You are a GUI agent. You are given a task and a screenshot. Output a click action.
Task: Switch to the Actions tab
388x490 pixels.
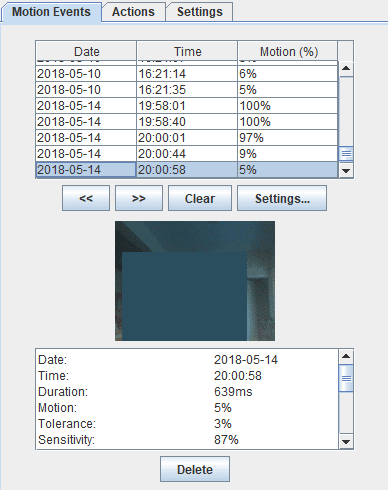pyautogui.click(x=133, y=12)
